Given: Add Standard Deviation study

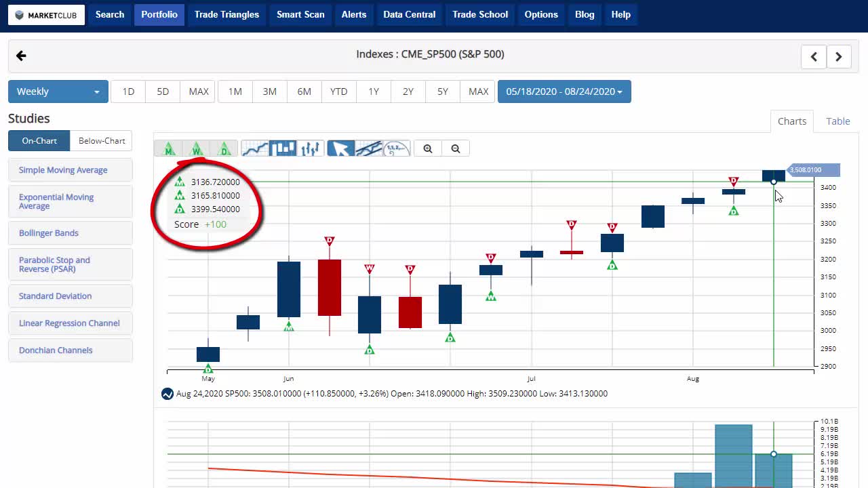Looking at the screenshot, I should pyautogui.click(x=71, y=296).
